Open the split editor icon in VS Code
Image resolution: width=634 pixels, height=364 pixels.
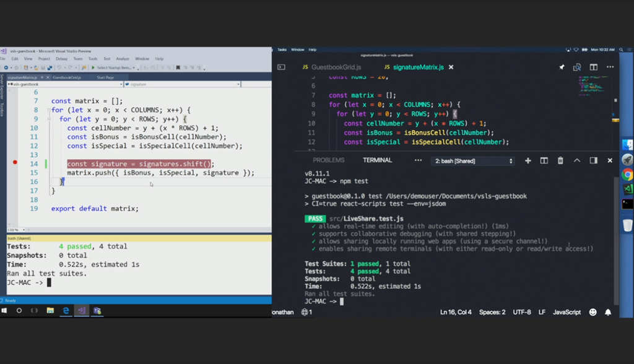593,67
